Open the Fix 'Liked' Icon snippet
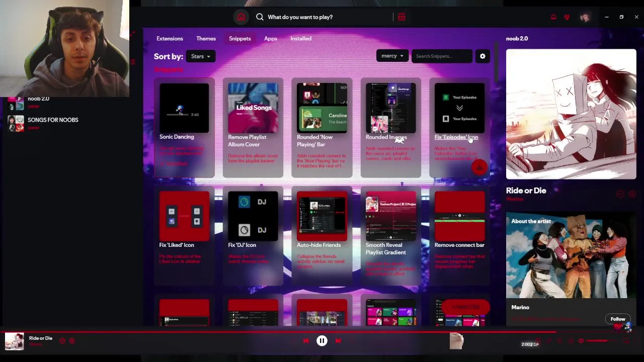644x362 pixels. pyautogui.click(x=184, y=235)
